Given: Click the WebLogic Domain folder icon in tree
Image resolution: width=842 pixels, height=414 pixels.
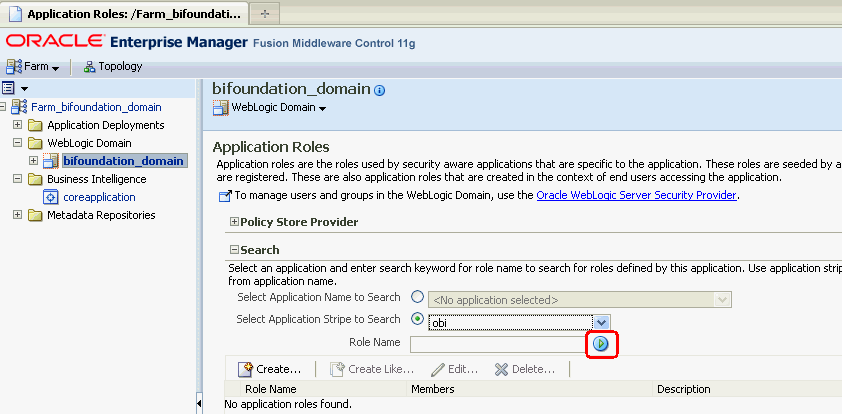Looking at the screenshot, I should click(x=35, y=143).
